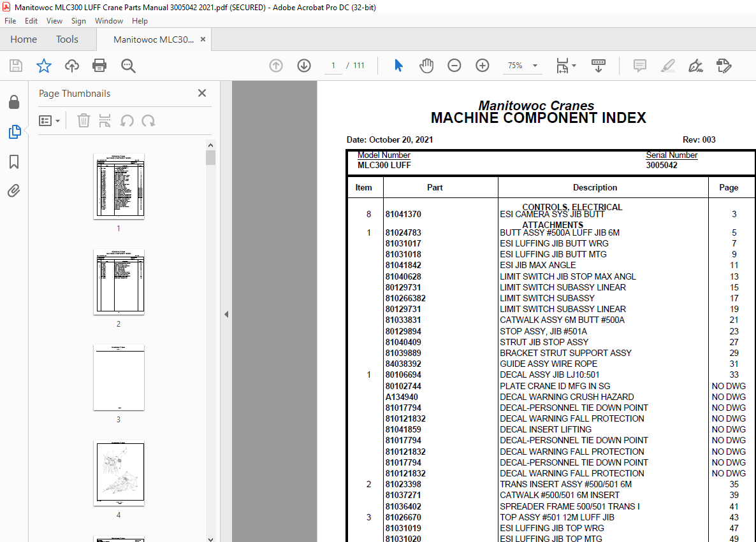Go to next page arrow
This screenshot has width=756, height=542.
click(304, 66)
